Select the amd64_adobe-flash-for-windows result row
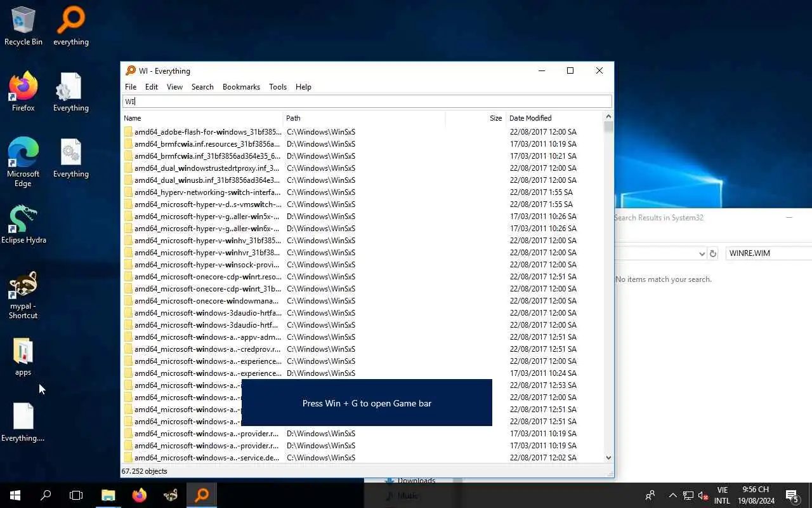Image resolution: width=812 pixels, height=508 pixels. pyautogui.click(x=362, y=132)
